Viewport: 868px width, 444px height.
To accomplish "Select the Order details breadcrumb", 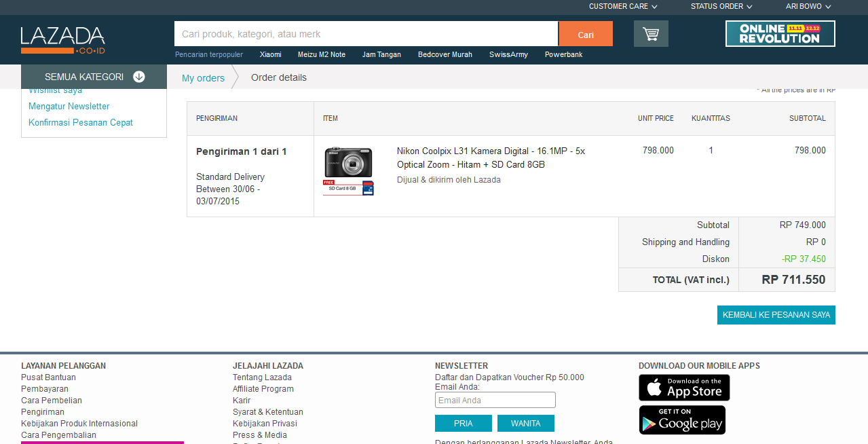I will coord(279,77).
